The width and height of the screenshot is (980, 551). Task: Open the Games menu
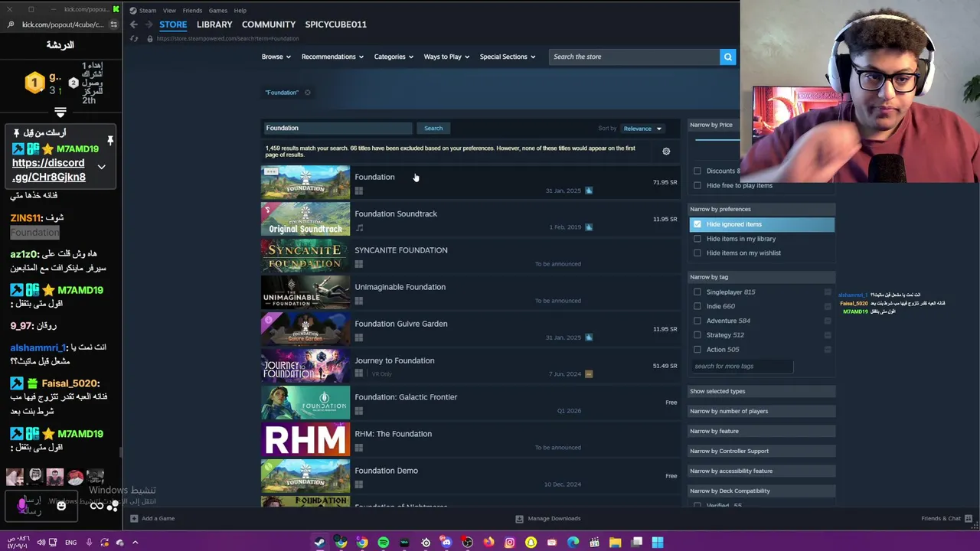pos(218,11)
